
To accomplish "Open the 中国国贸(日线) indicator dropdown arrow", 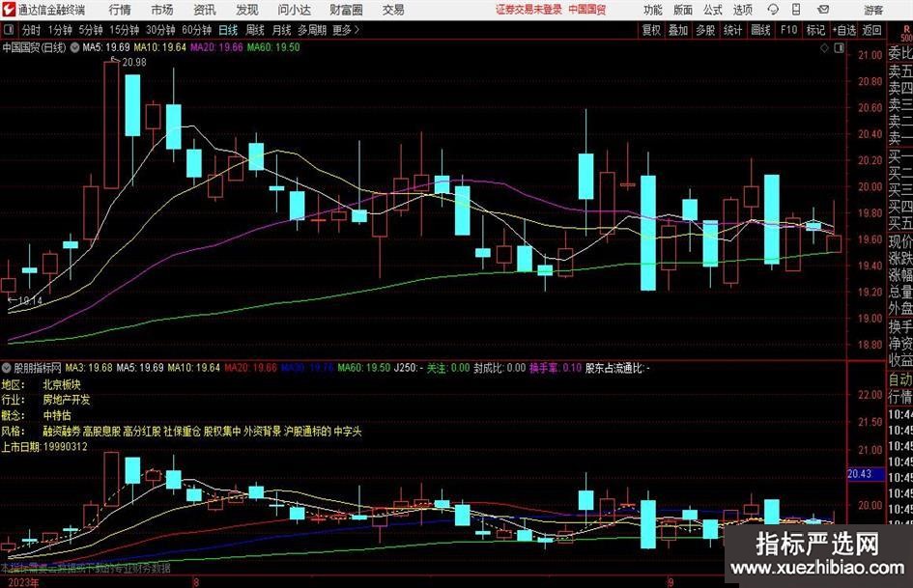I will pyautogui.click(x=74, y=47).
